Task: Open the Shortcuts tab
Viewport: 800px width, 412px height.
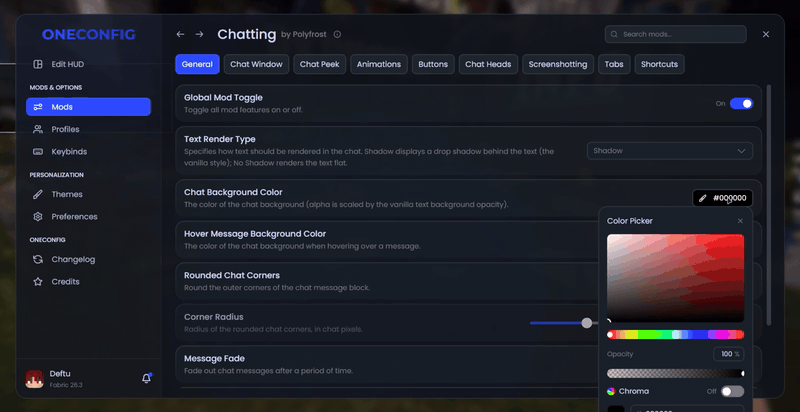Action: pyautogui.click(x=659, y=64)
